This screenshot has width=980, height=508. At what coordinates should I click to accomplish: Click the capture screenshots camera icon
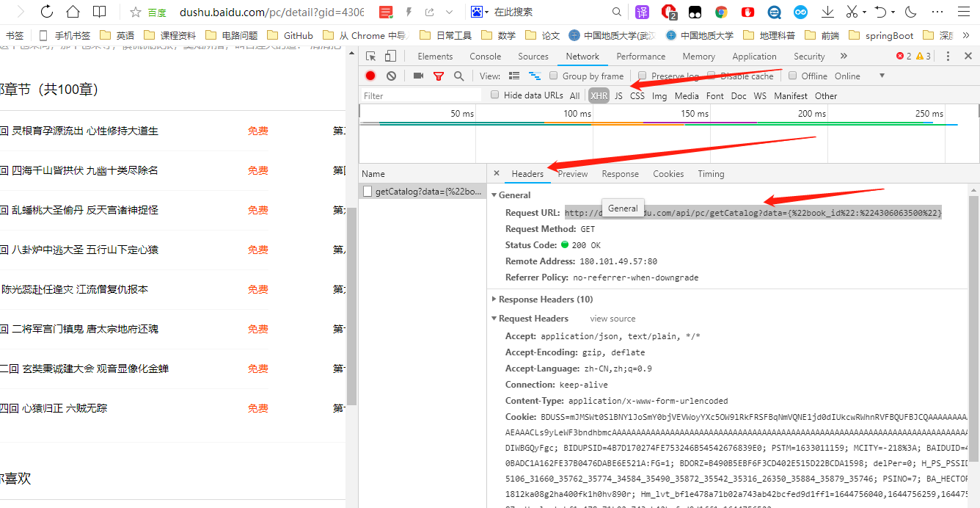418,76
